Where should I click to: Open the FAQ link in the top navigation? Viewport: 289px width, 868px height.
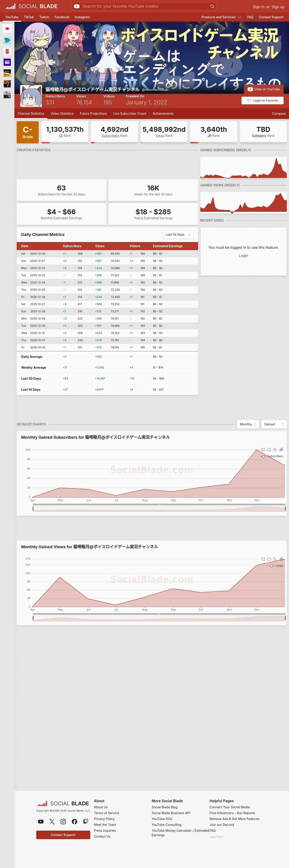(x=250, y=17)
